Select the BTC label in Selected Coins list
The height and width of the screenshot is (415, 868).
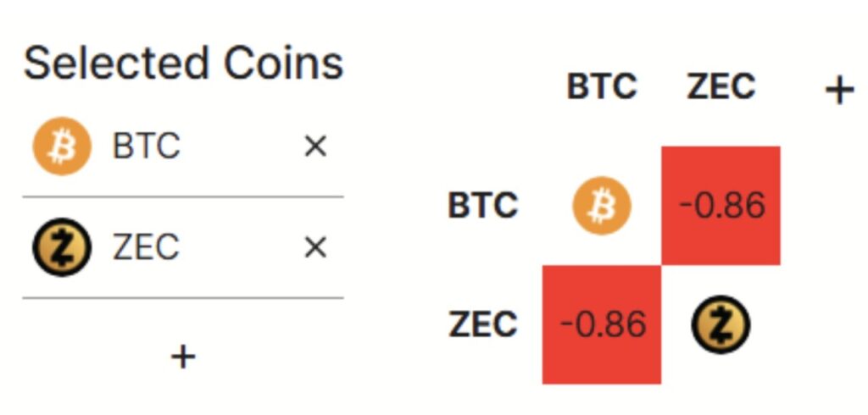[146, 147]
